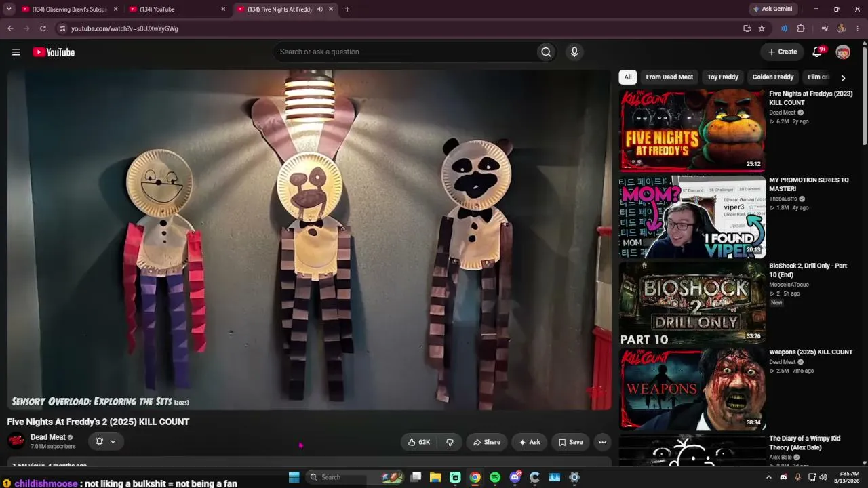Close the Observing Brawl's Subspace tab
The height and width of the screenshot is (488, 868).
[115, 9]
